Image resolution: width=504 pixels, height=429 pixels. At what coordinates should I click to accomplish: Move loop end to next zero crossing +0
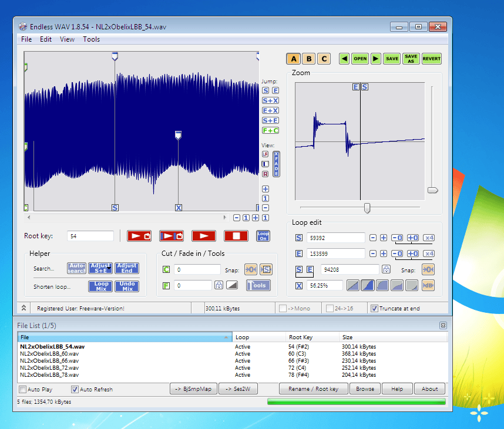coord(413,254)
